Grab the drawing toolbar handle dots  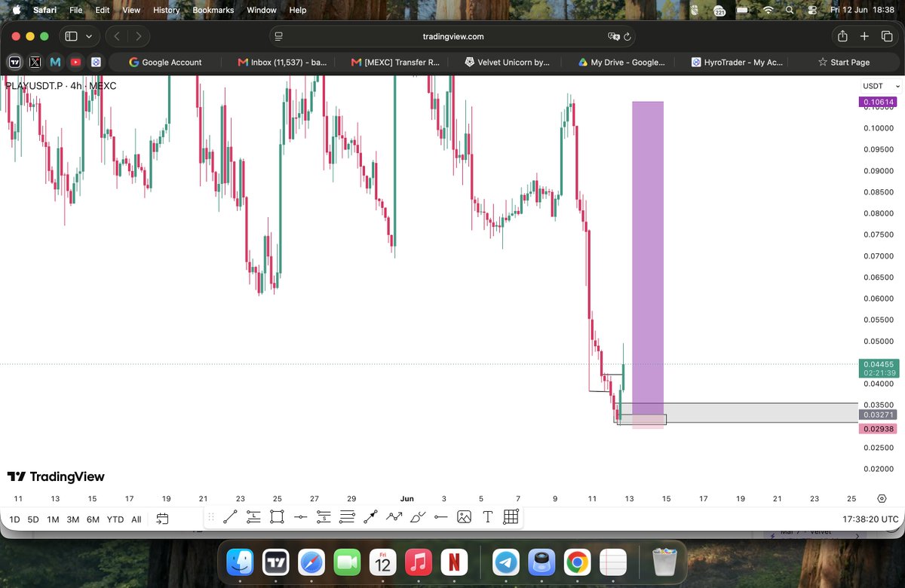[x=211, y=516]
